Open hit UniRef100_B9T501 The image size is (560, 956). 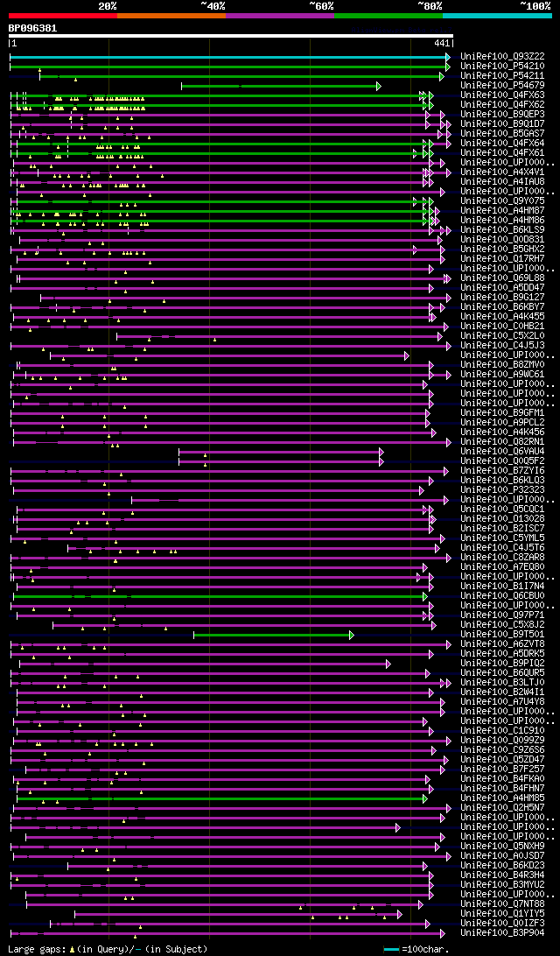pyautogui.click(x=503, y=634)
